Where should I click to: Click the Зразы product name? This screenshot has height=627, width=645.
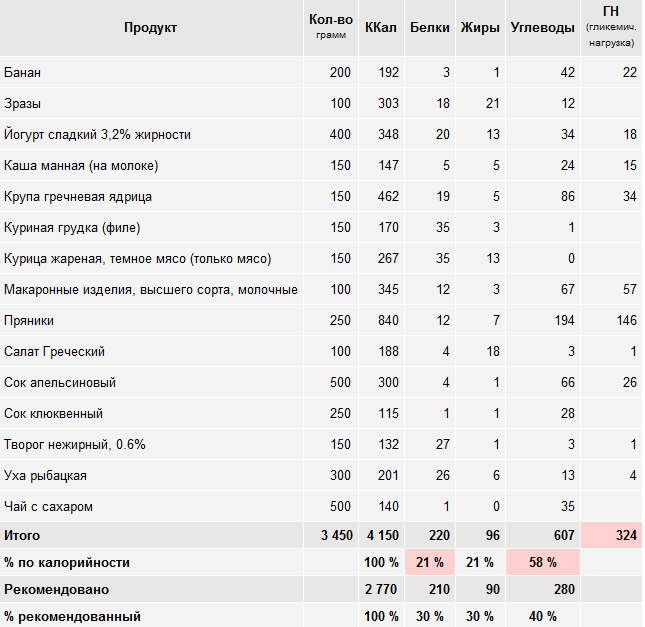pos(22,103)
